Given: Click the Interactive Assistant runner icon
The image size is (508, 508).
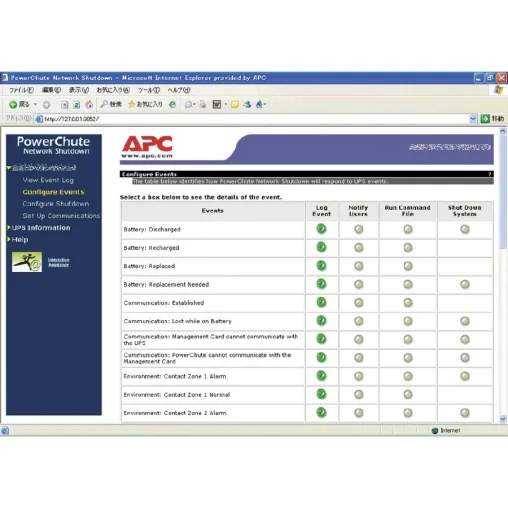Looking at the screenshot, I should coord(27,262).
